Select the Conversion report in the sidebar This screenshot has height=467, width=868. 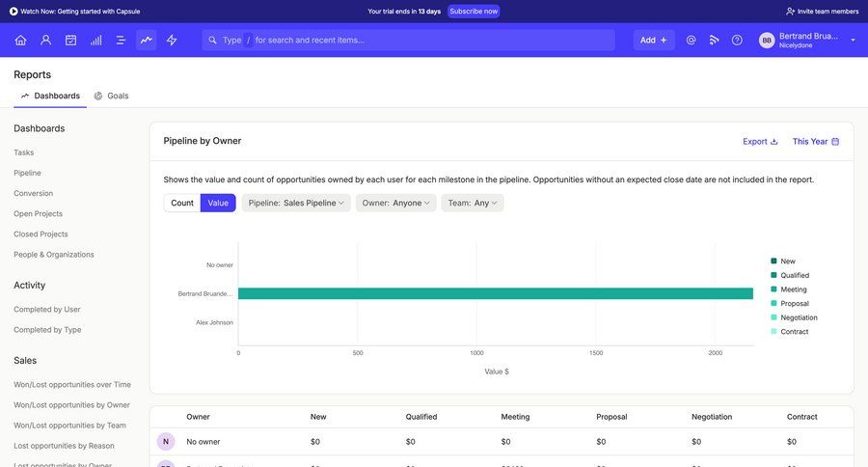(x=34, y=193)
